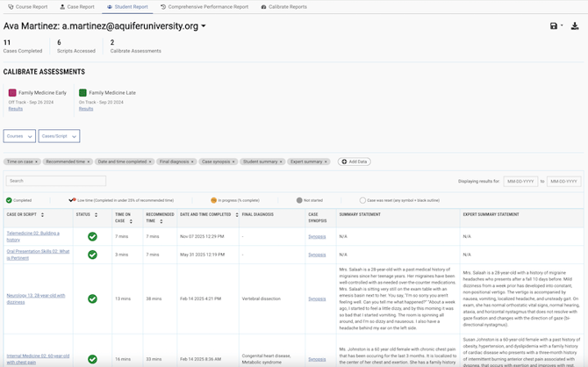Click the Low time legend icon
The width and height of the screenshot is (588, 367).
[72, 200]
